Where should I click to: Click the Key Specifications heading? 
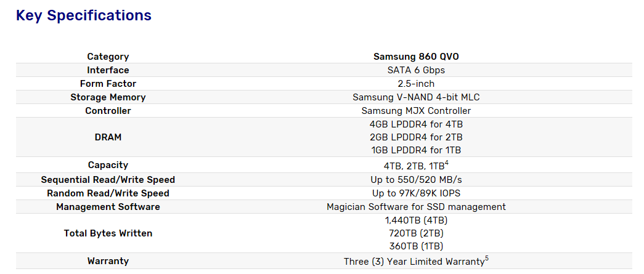pyautogui.click(x=84, y=16)
